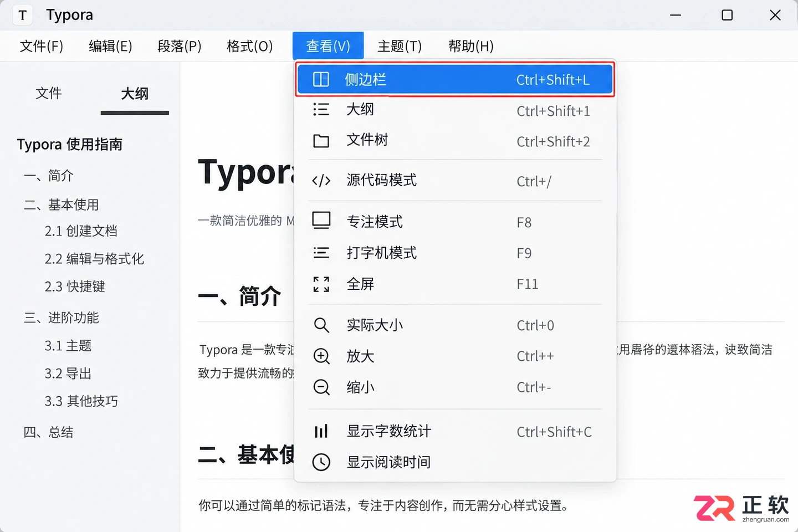The width and height of the screenshot is (798, 532).
Task: Click the sidebar icon in View menu
Action: click(x=321, y=79)
